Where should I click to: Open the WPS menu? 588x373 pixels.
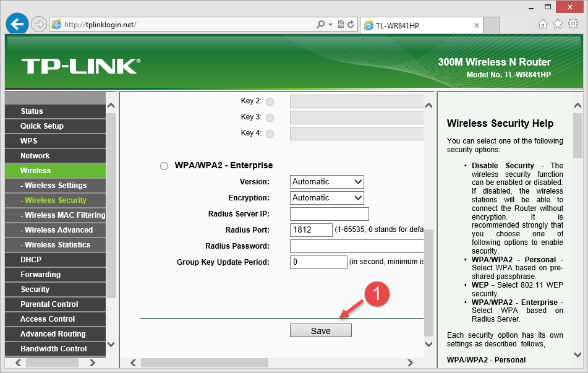(56, 141)
